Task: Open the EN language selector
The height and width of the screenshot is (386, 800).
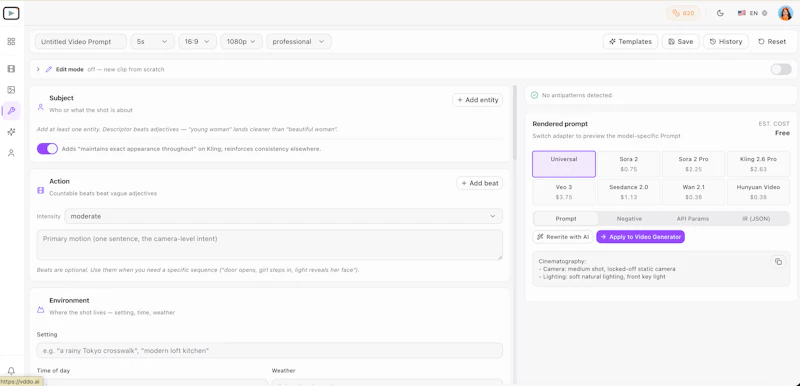Action: point(752,13)
